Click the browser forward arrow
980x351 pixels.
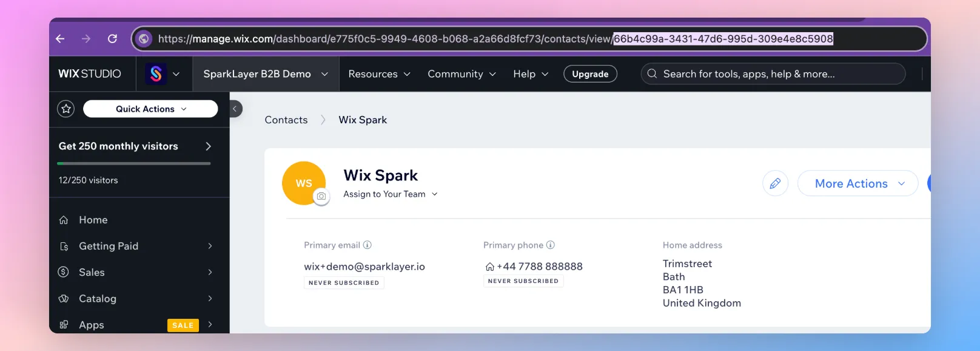pyautogui.click(x=86, y=39)
